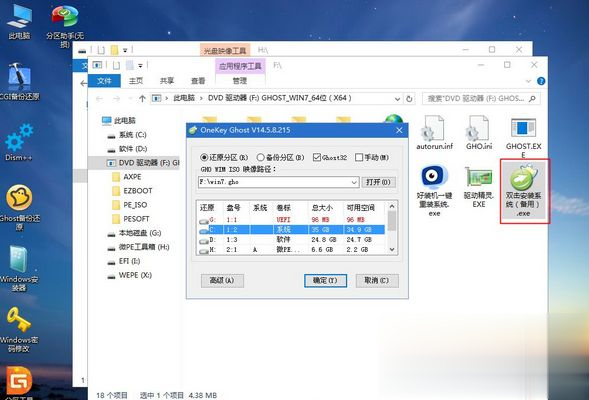Select partition row D: 1:3 软件

(x=291, y=239)
